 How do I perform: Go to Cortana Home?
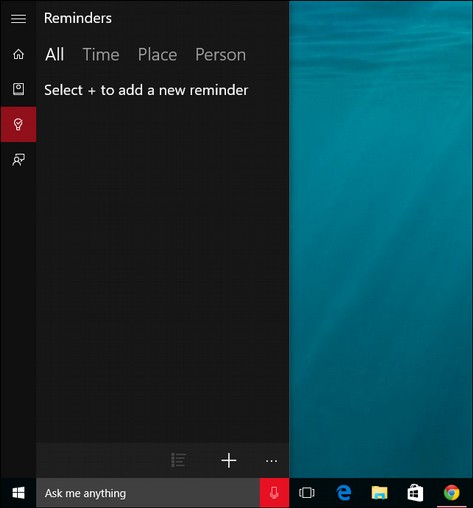pyautogui.click(x=18, y=54)
